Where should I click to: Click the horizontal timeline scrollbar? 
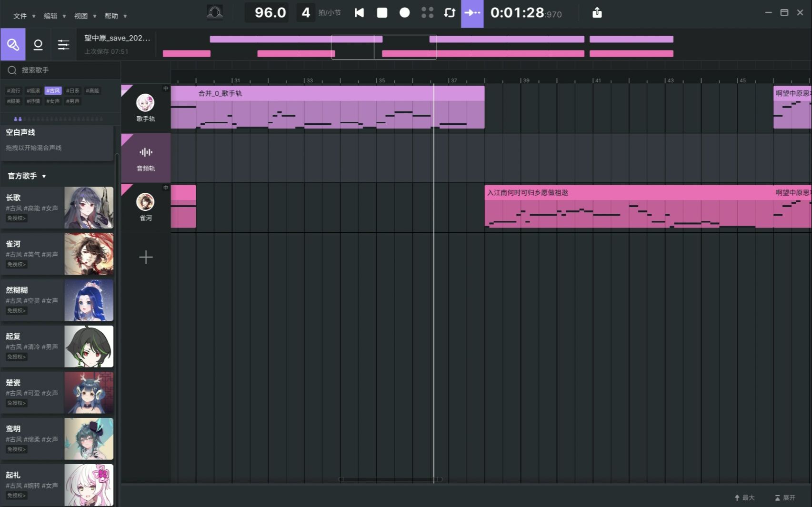(391, 479)
